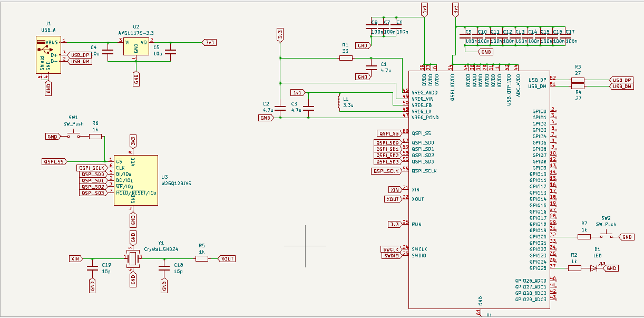The height and width of the screenshot is (318, 644).
Task: Click inductor L1 3.3u symbol
Action: coord(339,102)
